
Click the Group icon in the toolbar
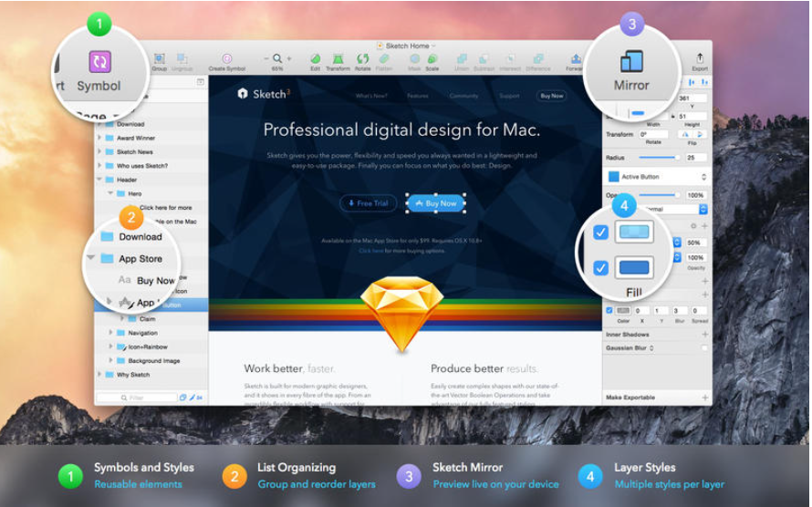click(x=159, y=58)
